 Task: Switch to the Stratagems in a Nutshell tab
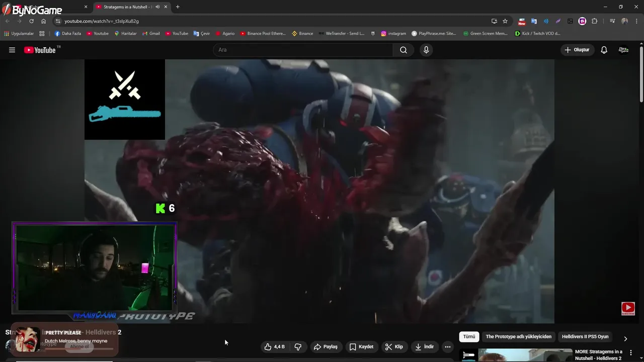tap(132, 7)
